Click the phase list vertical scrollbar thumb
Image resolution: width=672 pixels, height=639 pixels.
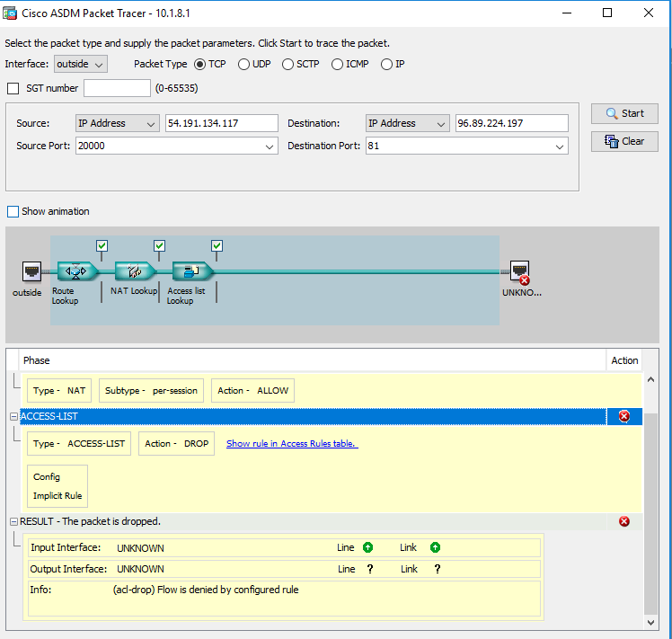[650, 514]
